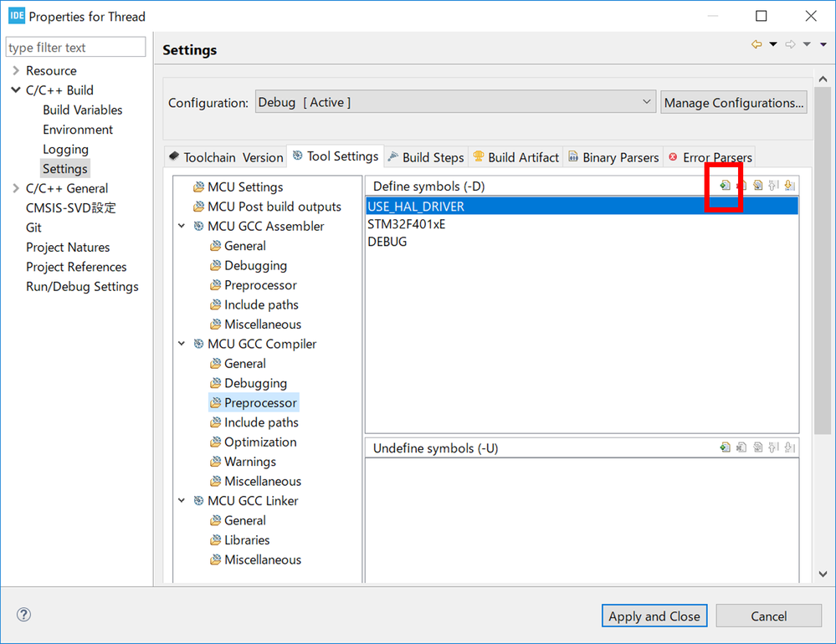Add a new define symbol entry
836x644 pixels.
click(x=725, y=186)
